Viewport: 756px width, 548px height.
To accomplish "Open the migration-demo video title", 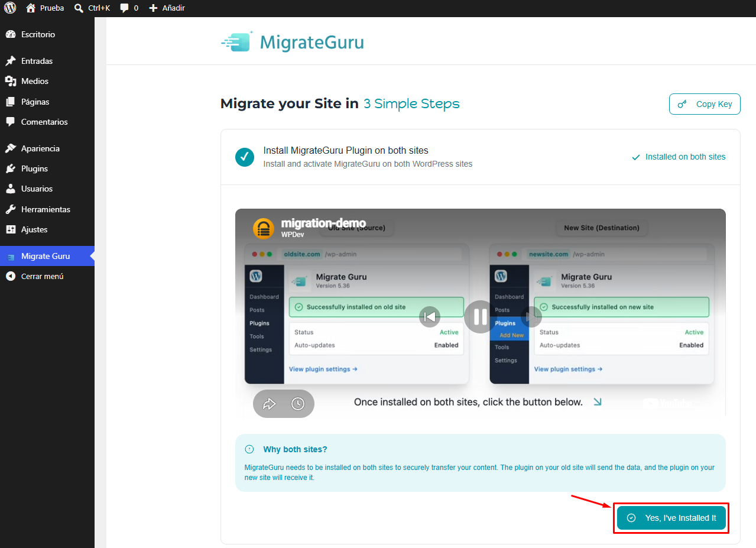I will pyautogui.click(x=323, y=223).
